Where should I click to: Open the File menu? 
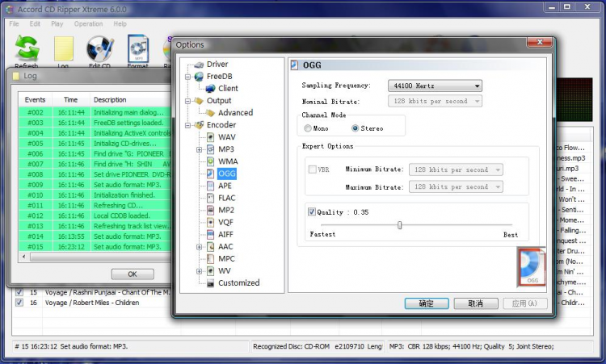14,24
